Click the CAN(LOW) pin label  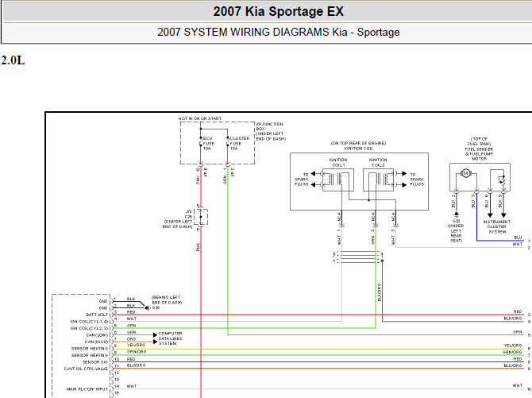coord(97,335)
